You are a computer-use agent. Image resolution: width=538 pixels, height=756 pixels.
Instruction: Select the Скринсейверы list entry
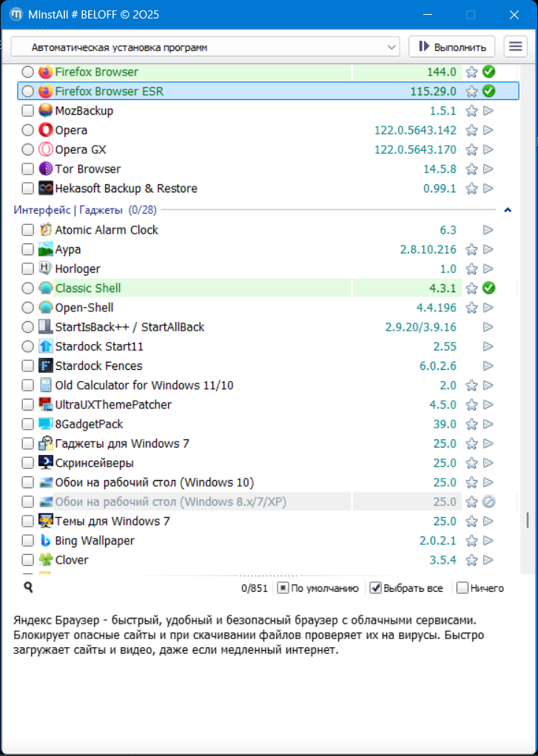[94, 463]
